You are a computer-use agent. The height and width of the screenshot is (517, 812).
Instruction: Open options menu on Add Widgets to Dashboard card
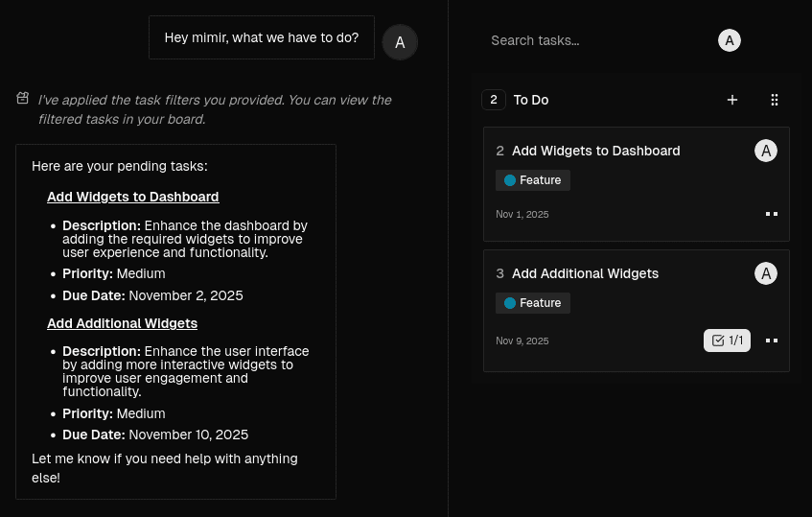[x=772, y=214]
